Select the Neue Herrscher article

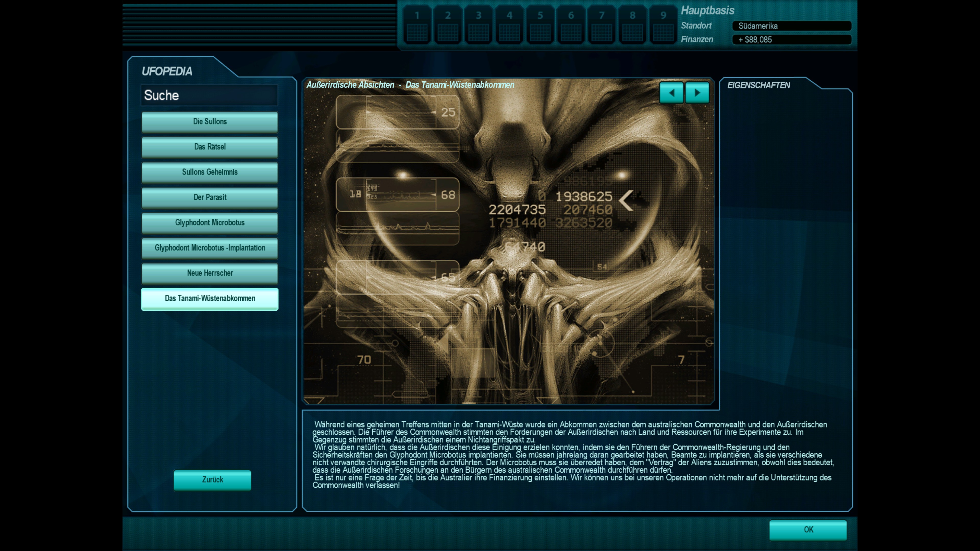tap(210, 273)
